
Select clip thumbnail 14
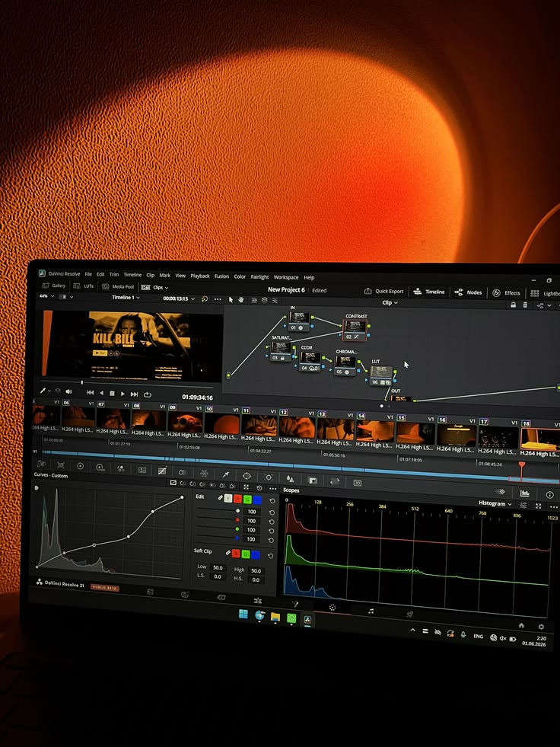coord(374,431)
